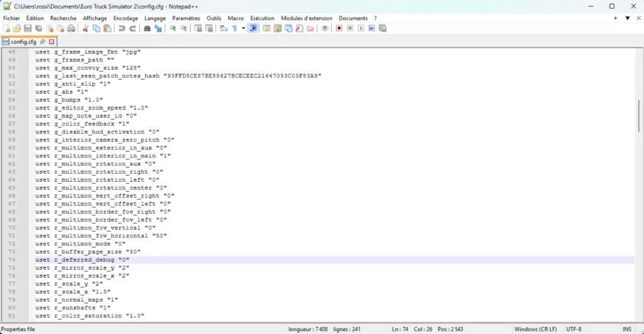Open the Macro menu

tap(236, 18)
